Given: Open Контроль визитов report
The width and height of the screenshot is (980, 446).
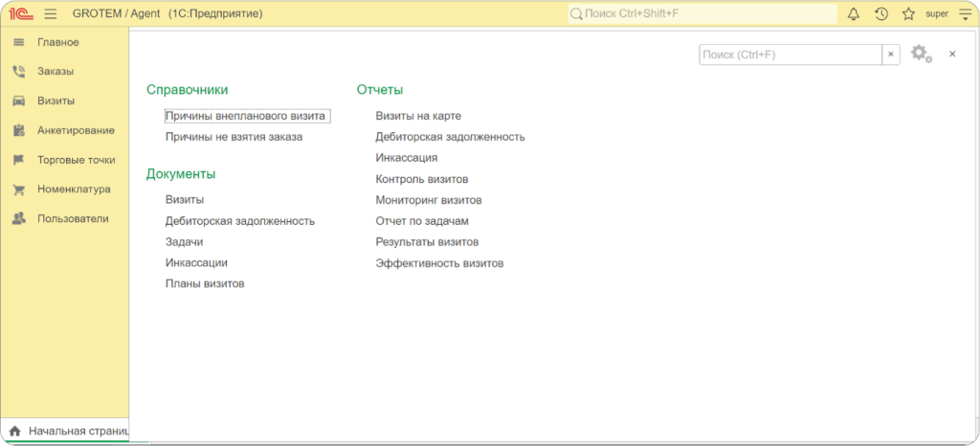Looking at the screenshot, I should tap(422, 179).
